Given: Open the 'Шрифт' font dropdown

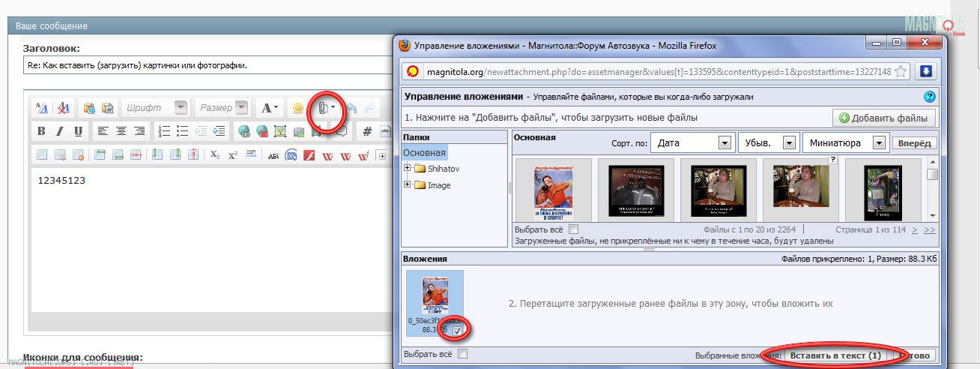Looking at the screenshot, I should (x=154, y=108).
